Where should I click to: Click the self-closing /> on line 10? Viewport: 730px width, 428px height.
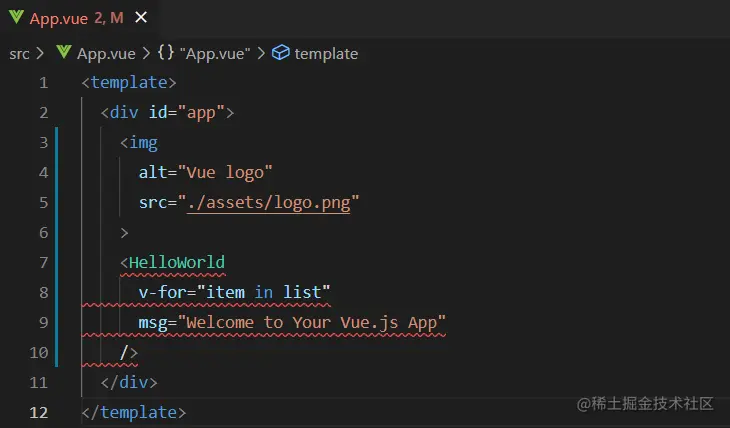point(129,353)
